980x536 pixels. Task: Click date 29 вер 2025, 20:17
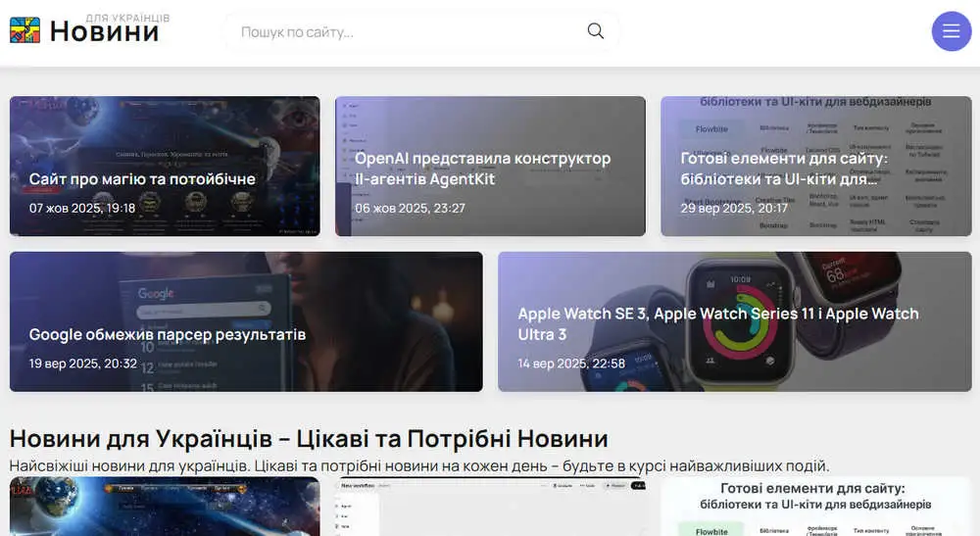pyautogui.click(x=734, y=208)
